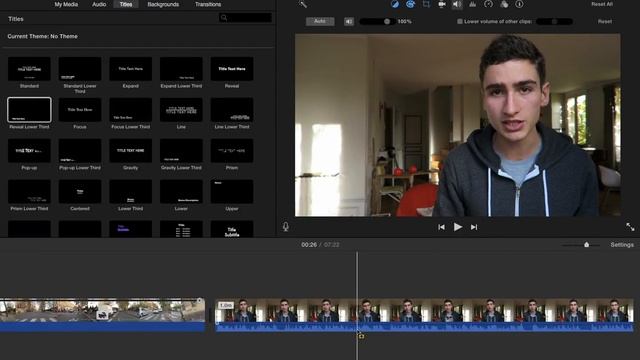Select the Titles tab
Screen dimensions: 640x360
pyautogui.click(x=126, y=4)
